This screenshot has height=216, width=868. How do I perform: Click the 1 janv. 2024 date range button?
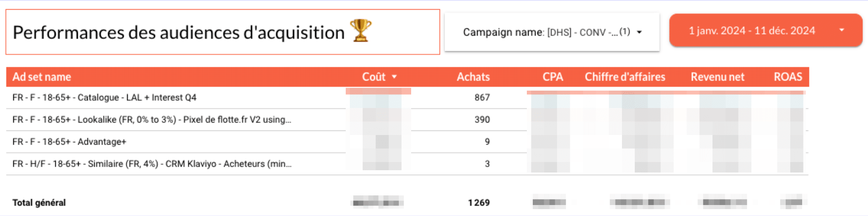766,30
